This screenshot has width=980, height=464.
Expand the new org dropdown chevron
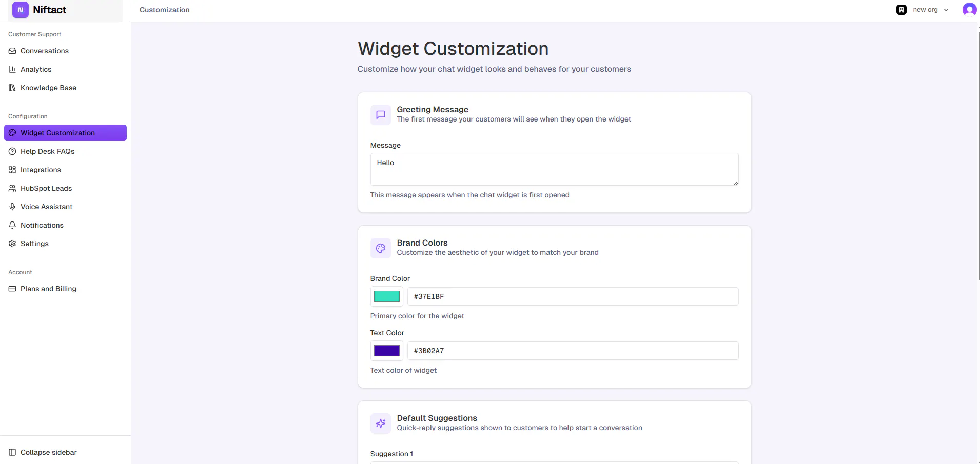click(x=946, y=10)
